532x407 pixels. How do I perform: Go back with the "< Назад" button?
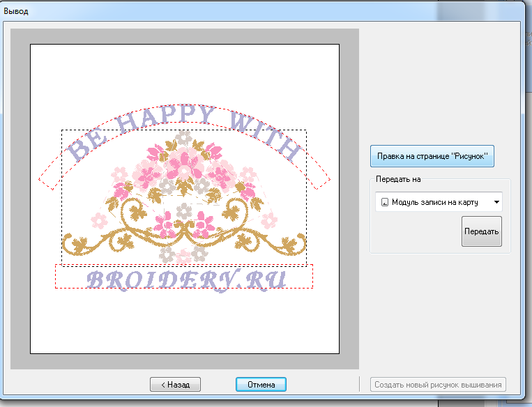pyautogui.click(x=175, y=384)
